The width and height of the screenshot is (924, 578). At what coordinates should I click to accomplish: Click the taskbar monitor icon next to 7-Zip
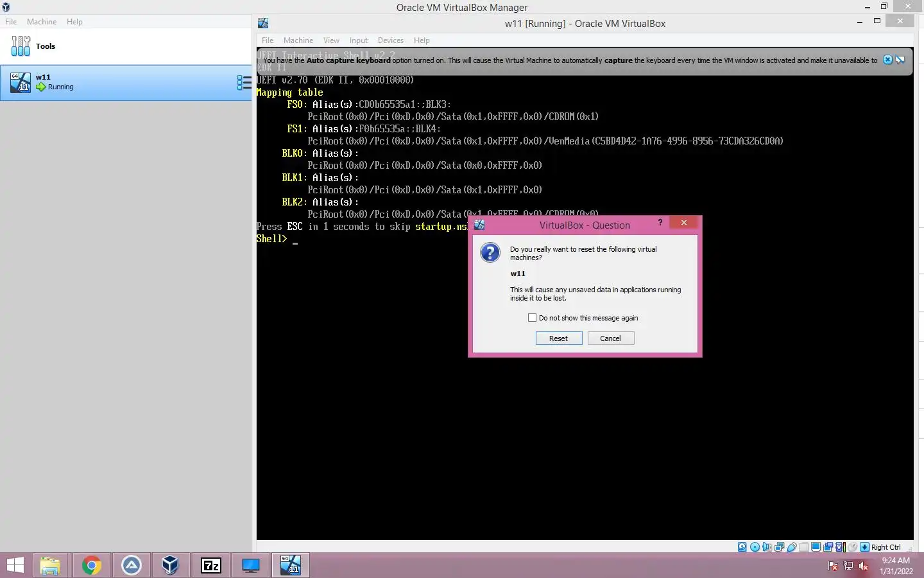point(251,566)
